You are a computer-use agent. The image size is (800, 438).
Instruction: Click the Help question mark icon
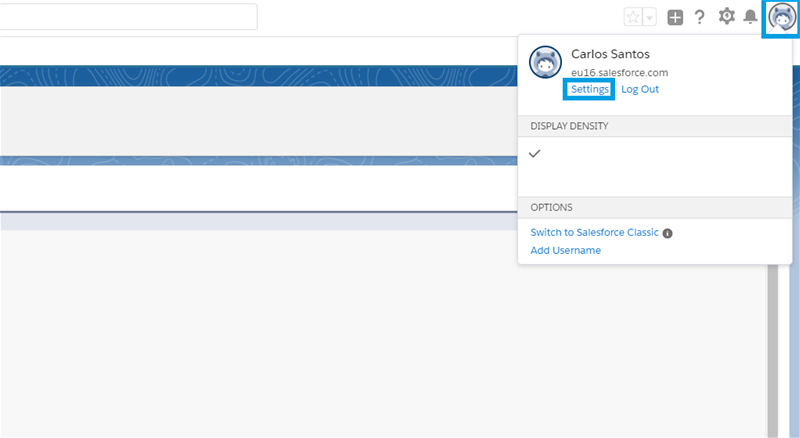700,17
